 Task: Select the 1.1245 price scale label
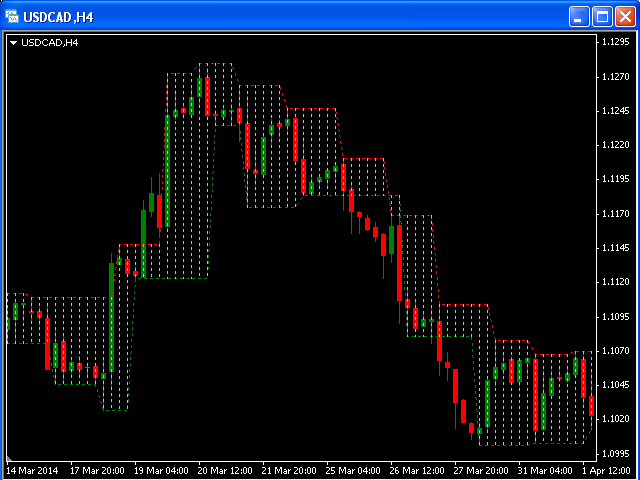coord(616,111)
